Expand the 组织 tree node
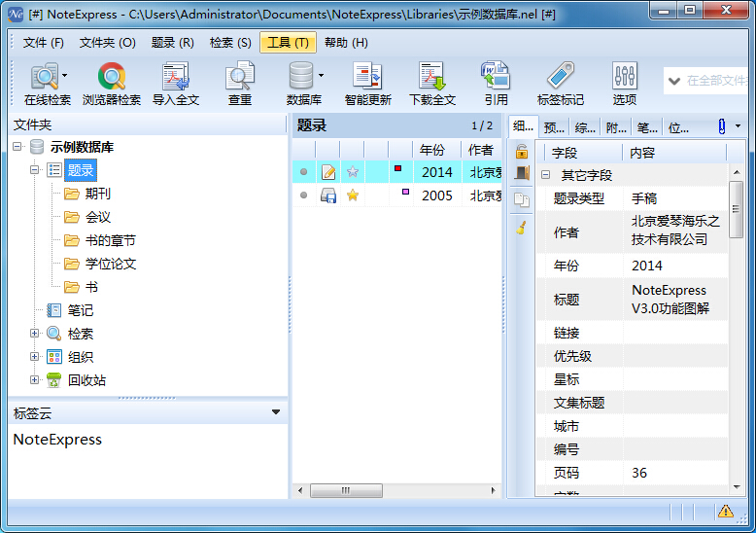This screenshot has width=756, height=533. tap(34, 356)
